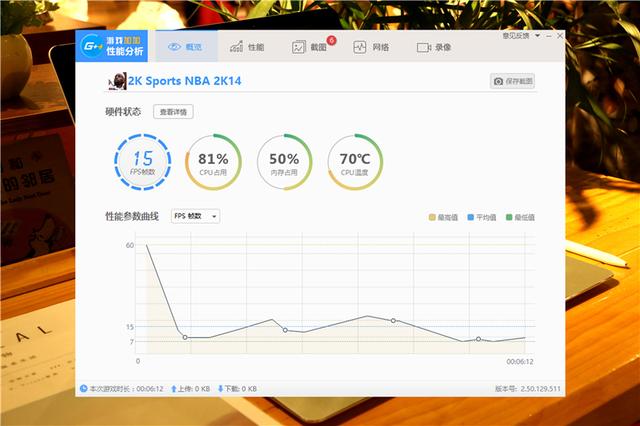640x426 pixels.
Task: Click the 意见反馈 feedback link
Action: (516, 36)
